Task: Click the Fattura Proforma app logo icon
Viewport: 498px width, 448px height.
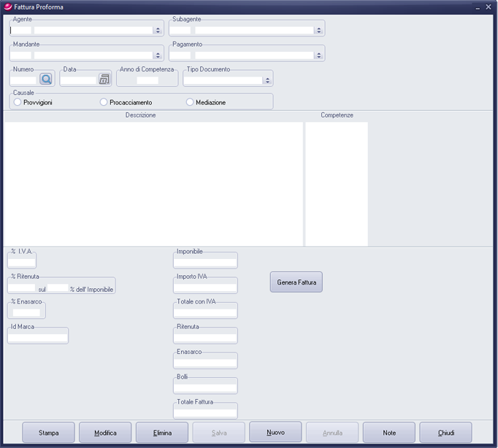Action: click(x=8, y=7)
